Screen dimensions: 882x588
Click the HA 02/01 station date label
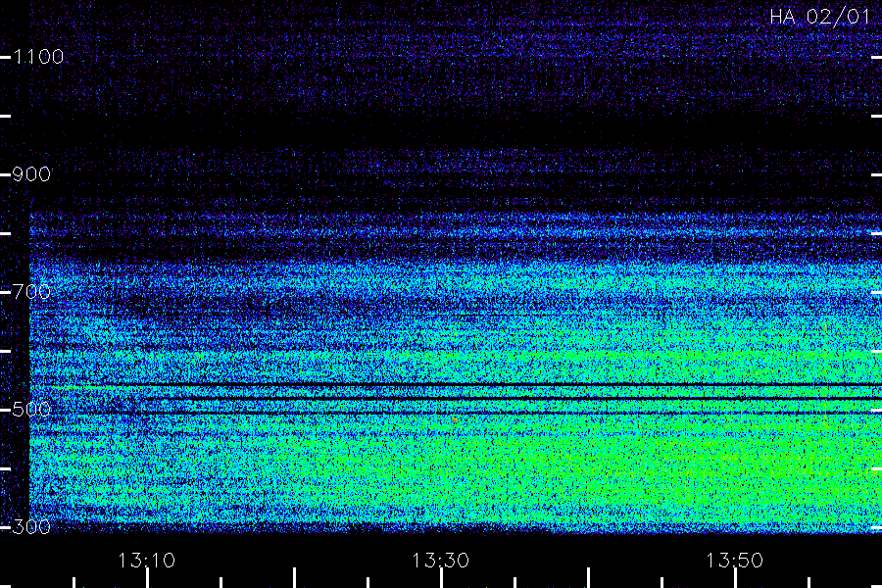820,17
